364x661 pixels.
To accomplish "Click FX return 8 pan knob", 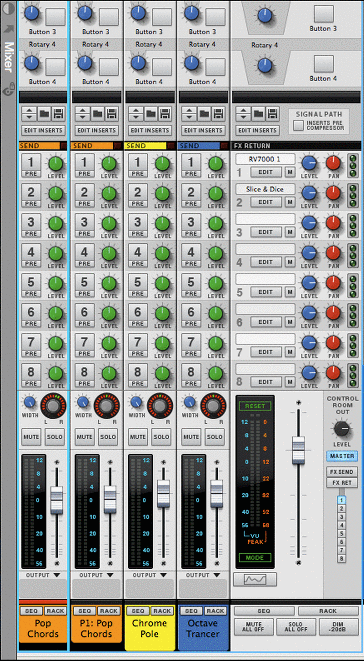I will coord(333,372).
